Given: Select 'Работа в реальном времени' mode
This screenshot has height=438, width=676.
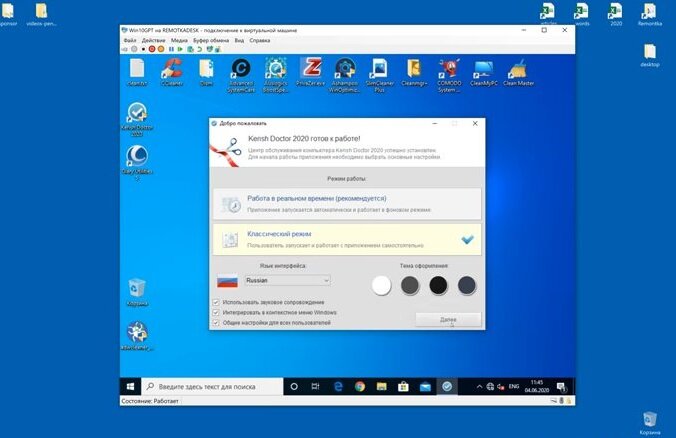Looking at the screenshot, I should [x=347, y=204].
